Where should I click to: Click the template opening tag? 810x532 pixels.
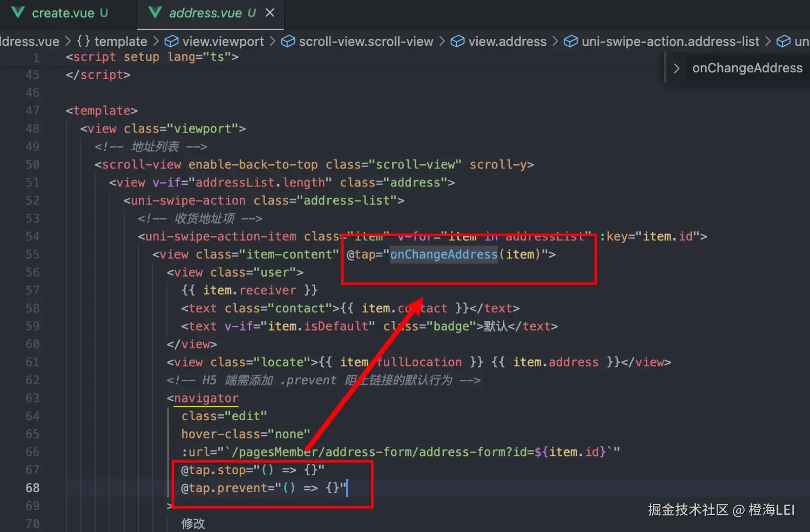(x=102, y=111)
